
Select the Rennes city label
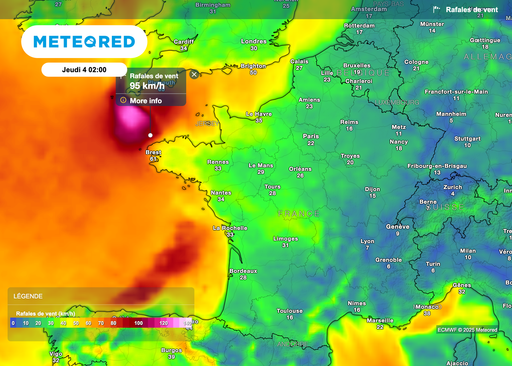(218, 162)
